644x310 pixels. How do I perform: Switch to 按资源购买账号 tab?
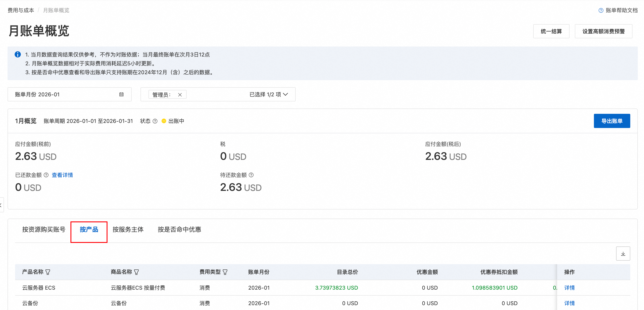44,229
